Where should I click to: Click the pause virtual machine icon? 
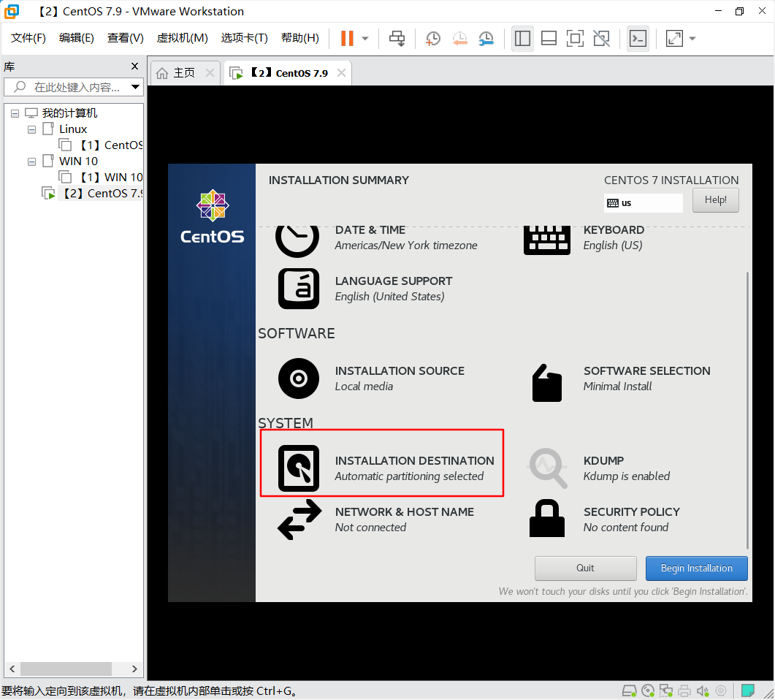tap(347, 38)
